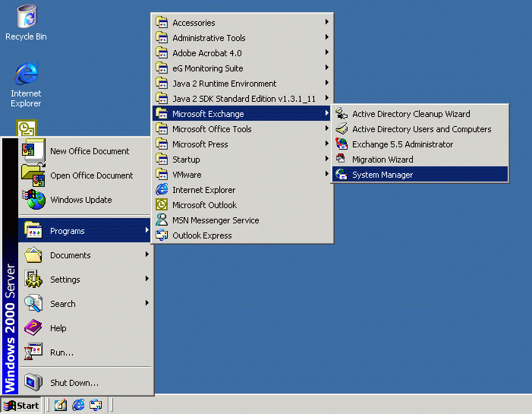
Task: Select Exchange 5.5 Administrator entry
Action: coord(420,144)
